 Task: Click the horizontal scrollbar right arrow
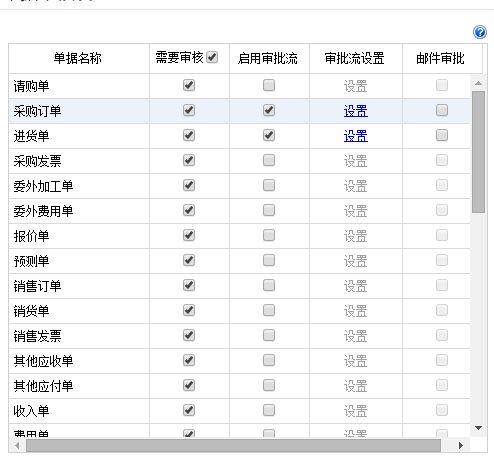(461, 445)
